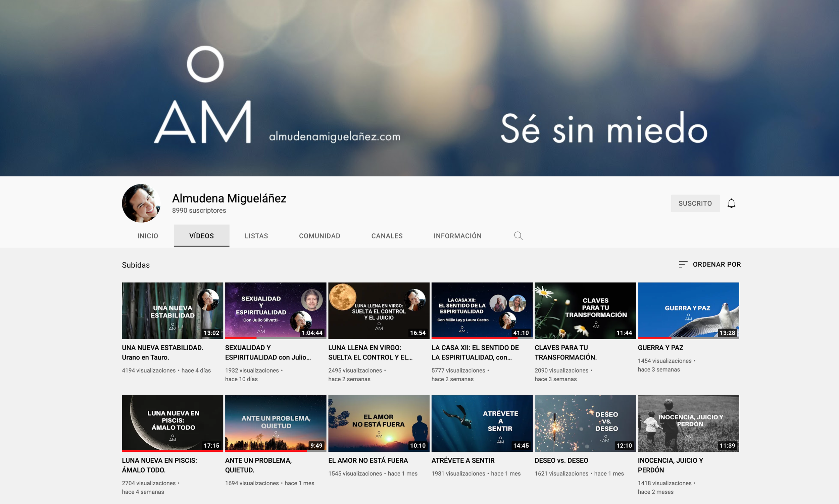
Task: Open the title CLAVES PARA TU TRANSFORMACIÓN.
Action: [x=566, y=352]
